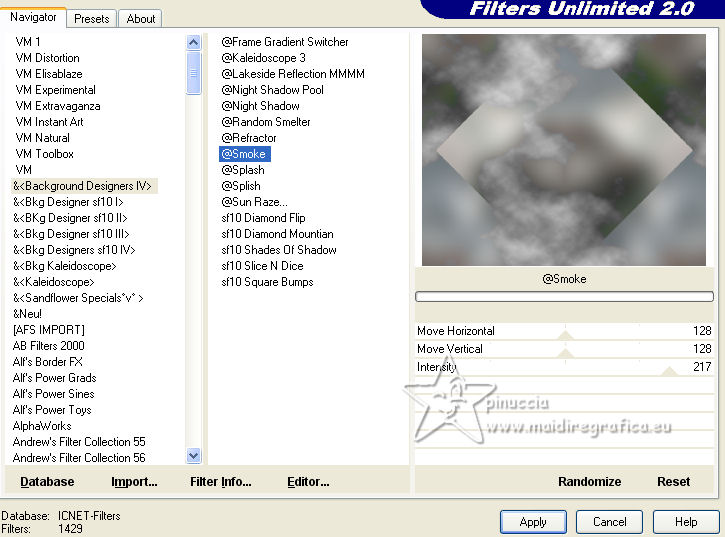Viewport: 725px width, 537px height.
Task: Select Andrew's Filter Collection 56
Action: coord(79,457)
